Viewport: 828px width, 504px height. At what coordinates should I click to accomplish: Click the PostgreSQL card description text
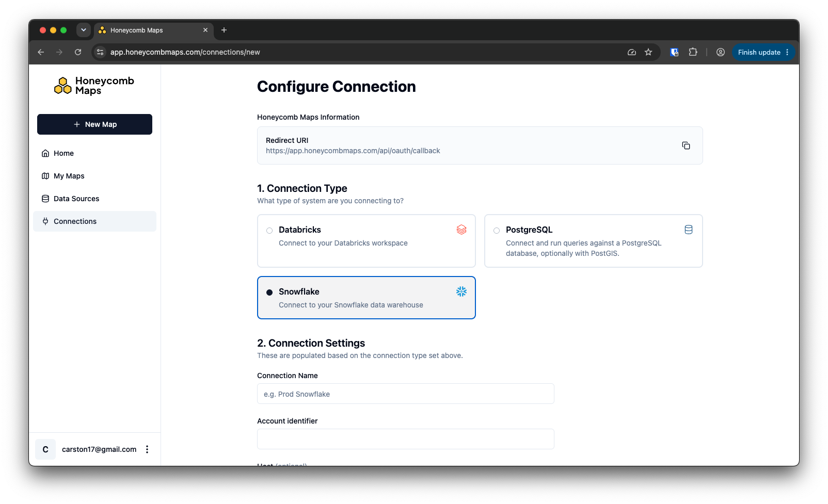[584, 248]
